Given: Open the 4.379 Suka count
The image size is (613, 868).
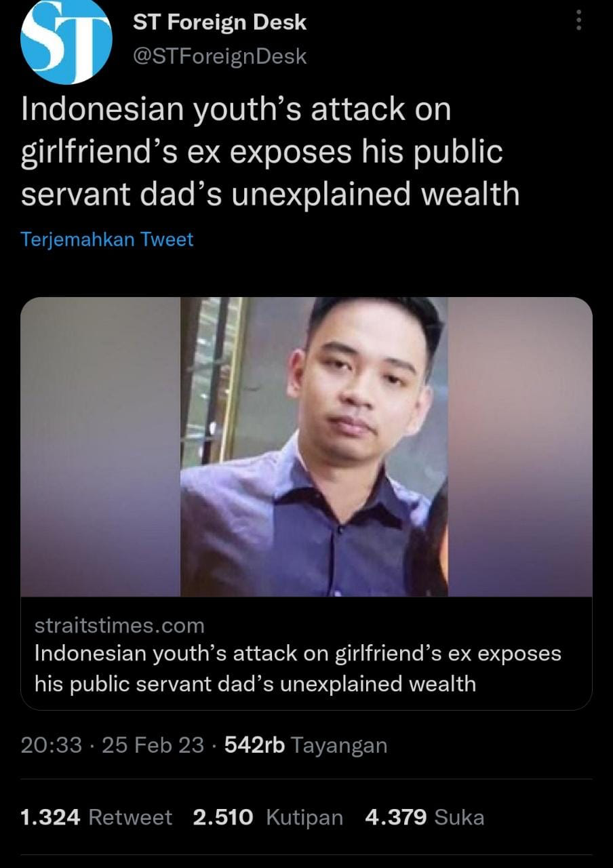Looking at the screenshot, I should coord(396,817).
